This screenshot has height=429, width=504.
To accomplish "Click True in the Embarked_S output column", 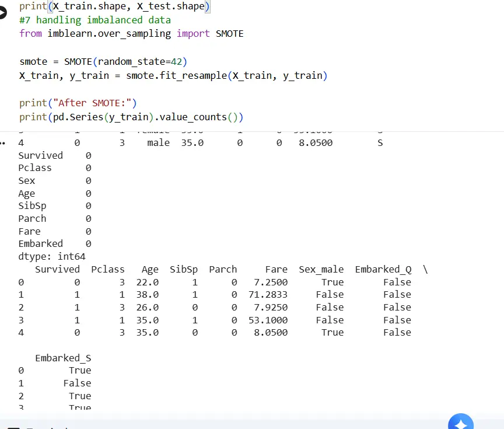I will [x=80, y=370].
